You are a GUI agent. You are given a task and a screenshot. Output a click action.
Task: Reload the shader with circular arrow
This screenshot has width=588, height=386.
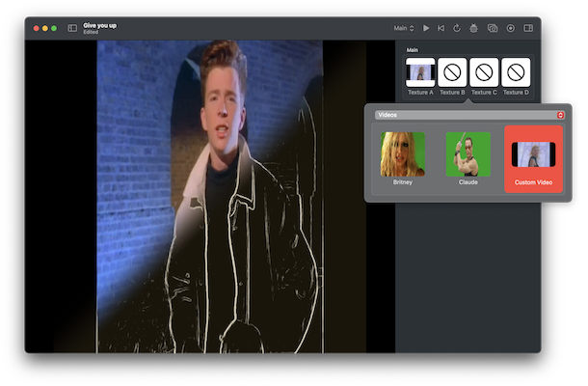457,28
